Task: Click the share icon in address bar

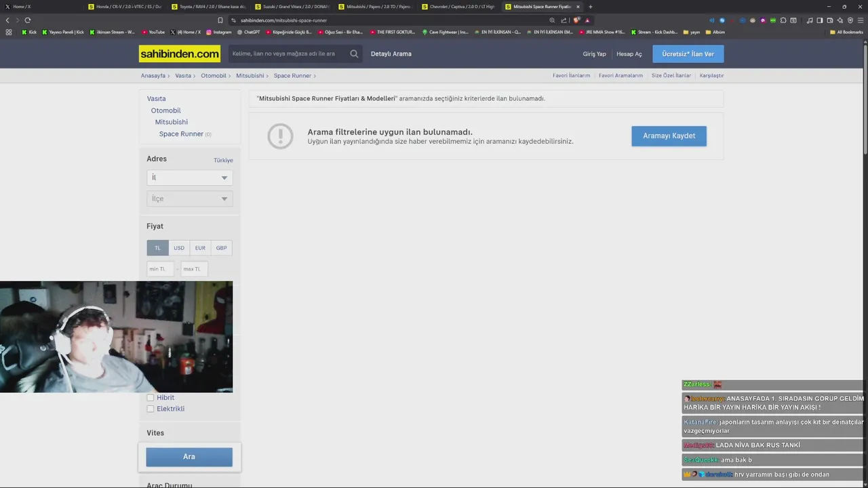Action: (564, 20)
